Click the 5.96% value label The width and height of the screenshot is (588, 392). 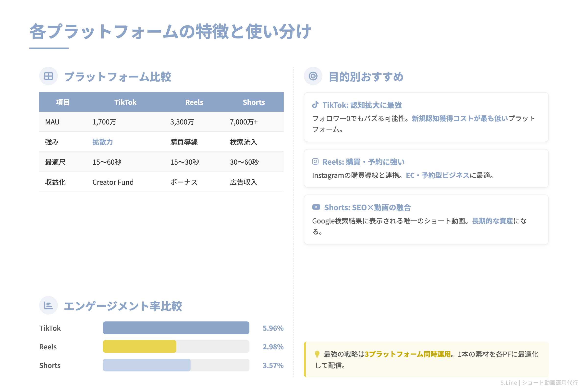click(x=273, y=328)
